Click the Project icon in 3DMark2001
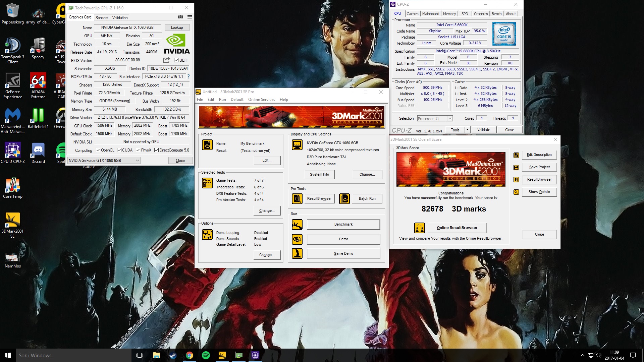Screen dimensions: 644x362 [207, 145]
